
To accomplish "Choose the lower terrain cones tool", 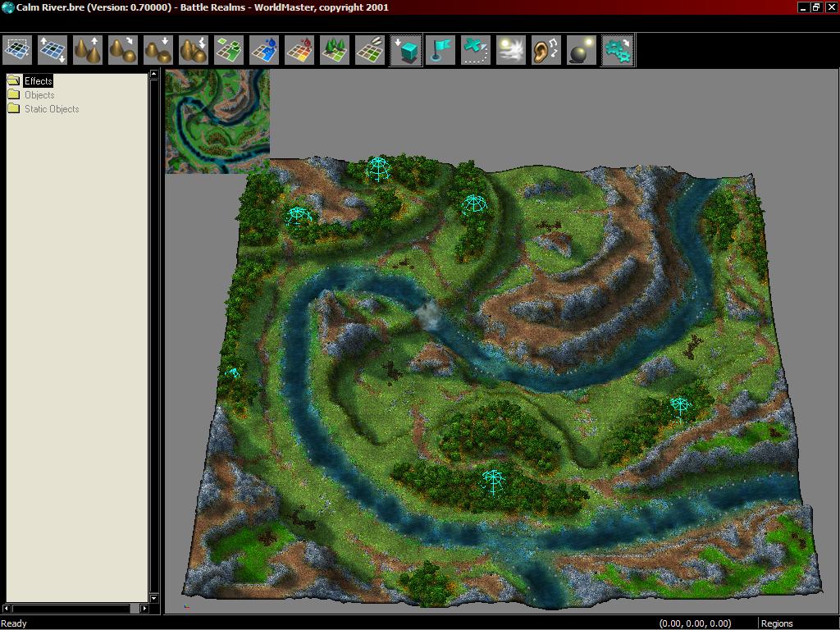I will click(x=158, y=50).
